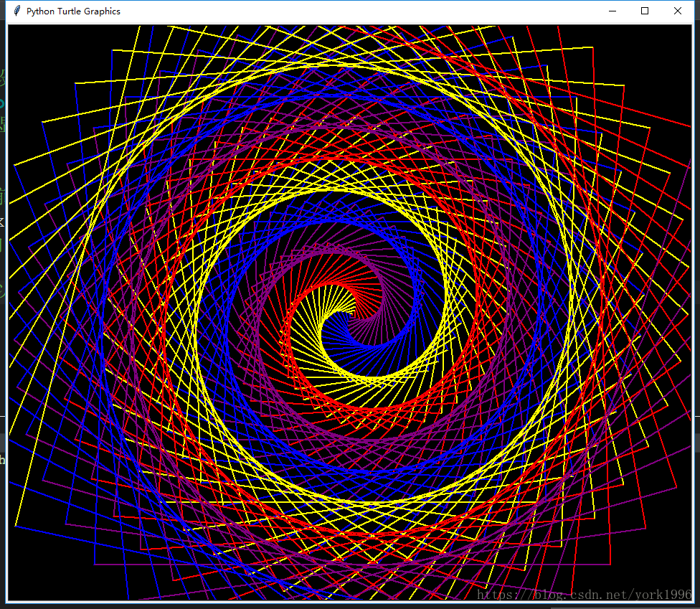The height and width of the screenshot is (609, 700).
Task: Maximize the Python Turtle Graphics window
Action: pyautogui.click(x=645, y=11)
